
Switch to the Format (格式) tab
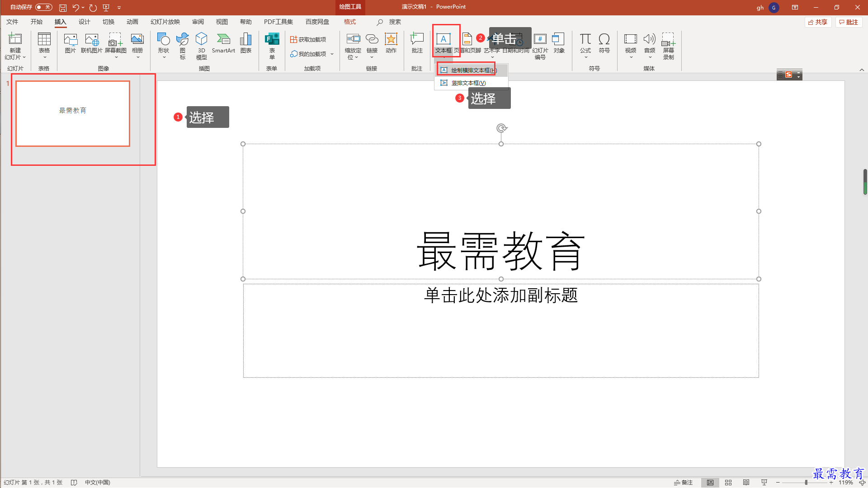[349, 22]
